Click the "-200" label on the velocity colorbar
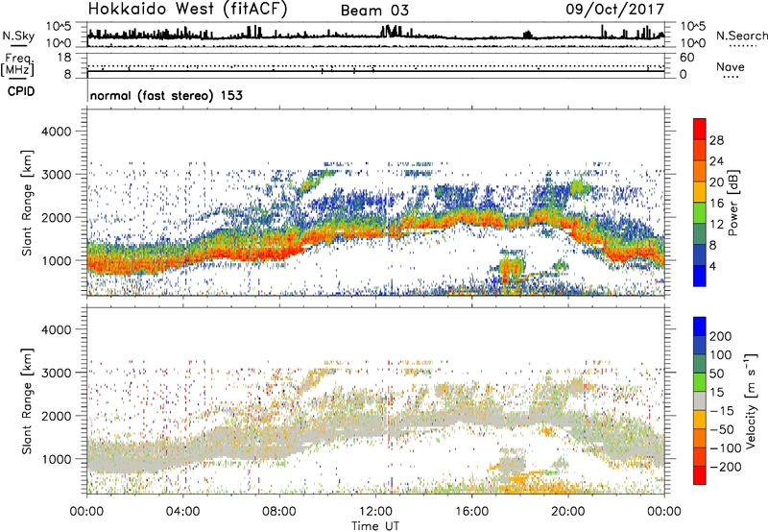The height and width of the screenshot is (532, 768). click(x=726, y=467)
